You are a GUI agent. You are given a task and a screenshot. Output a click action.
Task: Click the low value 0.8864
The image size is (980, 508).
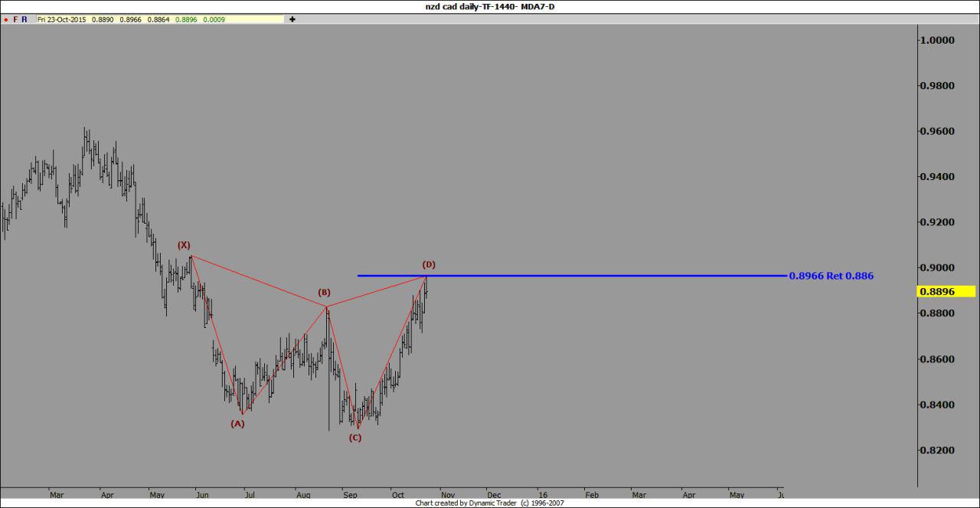[x=158, y=19]
